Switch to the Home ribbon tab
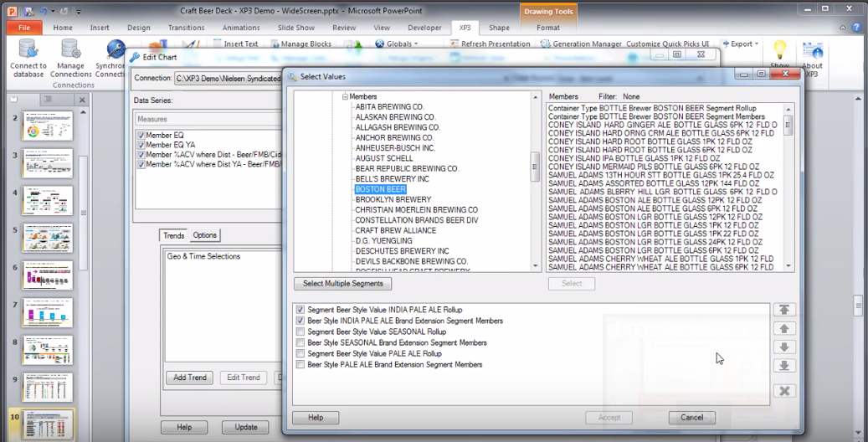The height and width of the screenshot is (442, 868). (x=63, y=28)
